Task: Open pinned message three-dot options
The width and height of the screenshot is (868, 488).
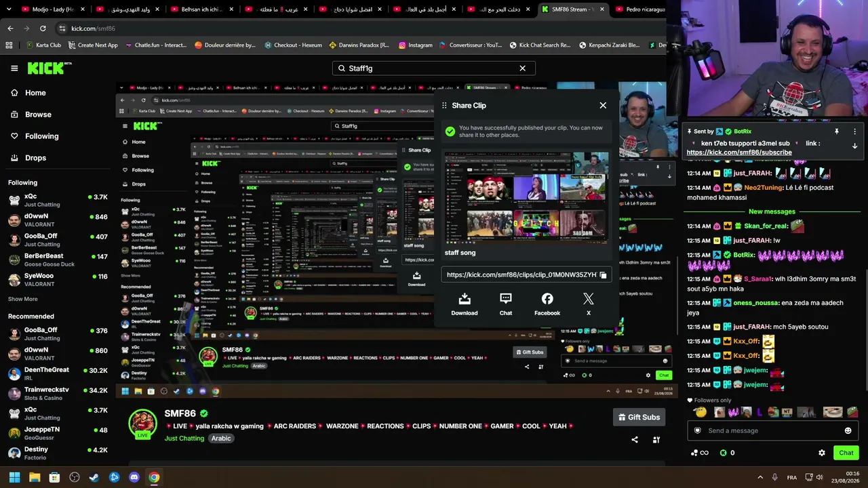Action: [854, 131]
